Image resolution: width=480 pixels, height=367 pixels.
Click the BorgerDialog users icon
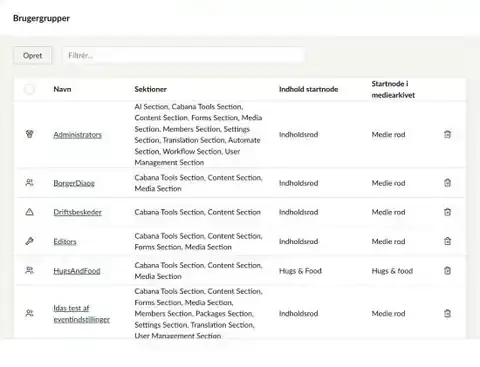click(x=29, y=183)
